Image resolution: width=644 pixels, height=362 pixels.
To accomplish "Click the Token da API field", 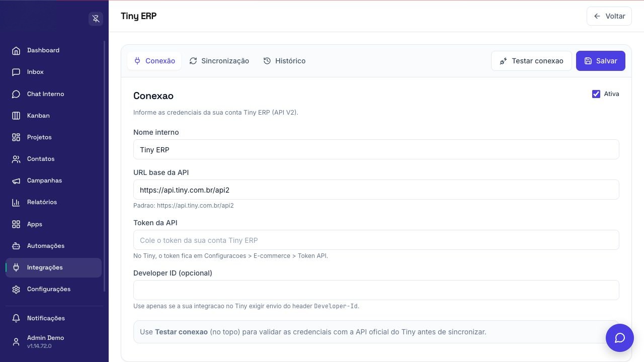I will point(376,240).
